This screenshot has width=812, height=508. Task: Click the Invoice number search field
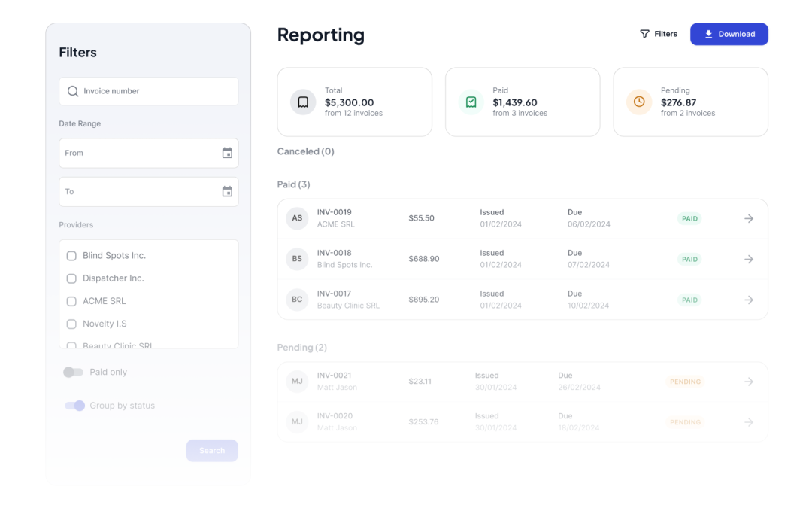pos(150,91)
